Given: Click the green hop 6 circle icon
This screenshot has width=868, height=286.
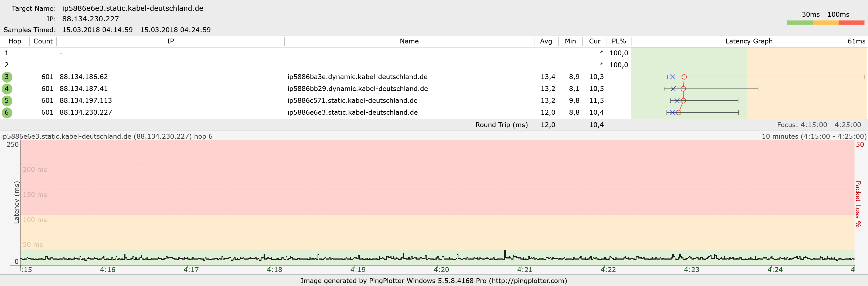Looking at the screenshot, I should coord(7,113).
